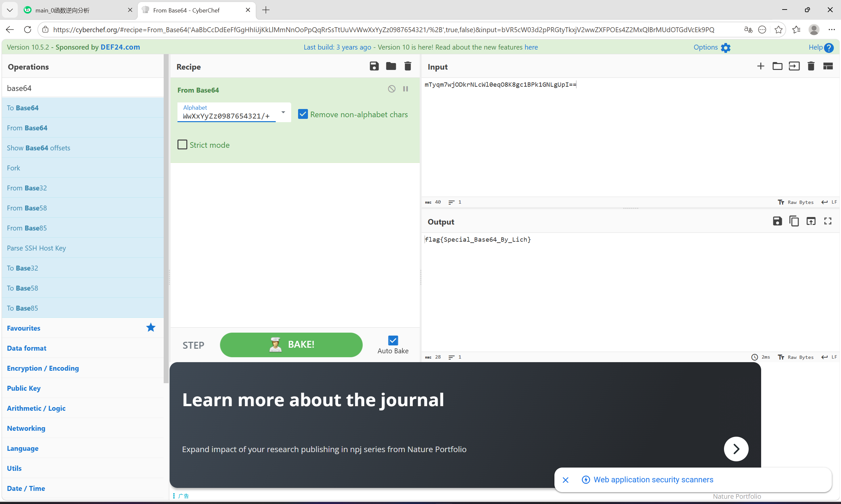Open the Alphabet dropdown arrow
Viewport: 841px width, 504px height.
pyautogui.click(x=283, y=112)
